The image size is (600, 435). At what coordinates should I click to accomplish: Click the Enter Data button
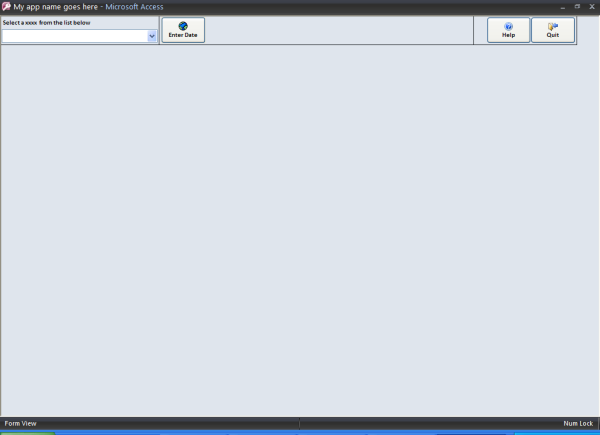[183, 30]
